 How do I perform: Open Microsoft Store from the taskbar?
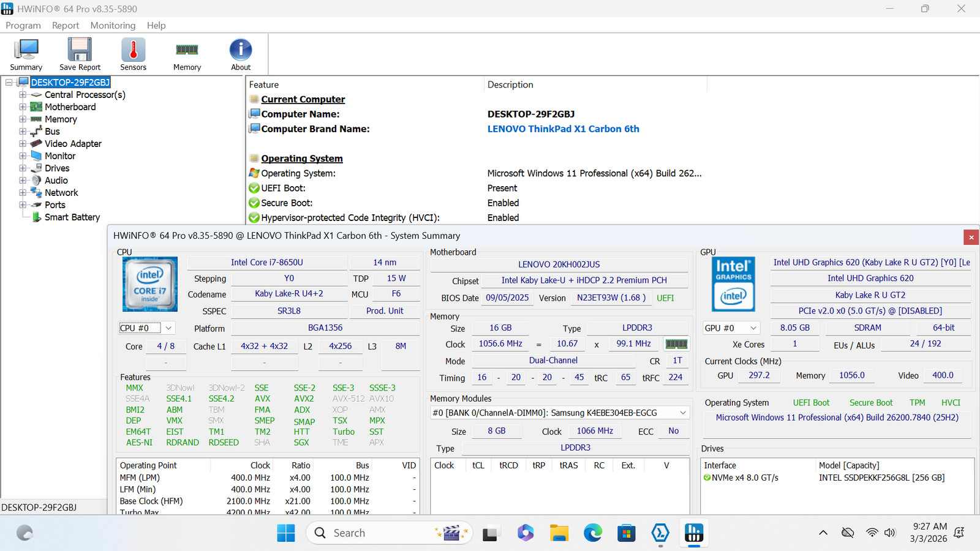[626, 533]
